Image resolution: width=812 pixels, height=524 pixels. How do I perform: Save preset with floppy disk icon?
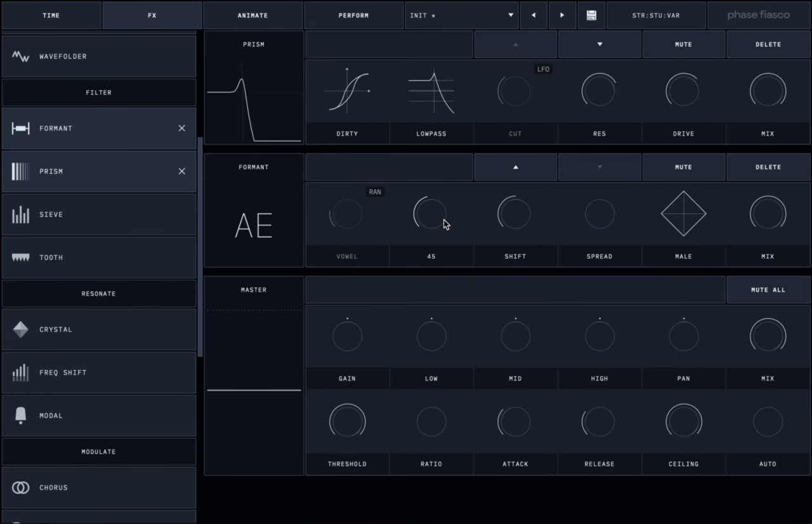[591, 15]
